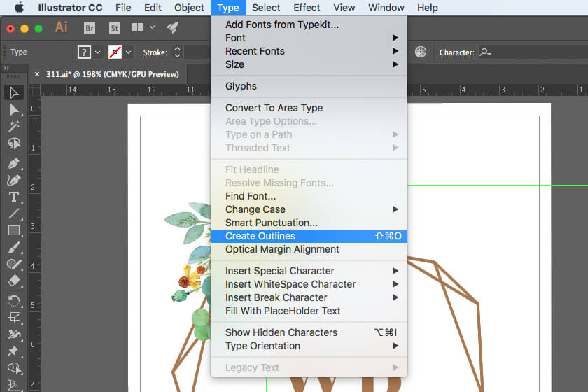588x392 pixels.
Task: Open the File menu
Action: [x=123, y=8]
